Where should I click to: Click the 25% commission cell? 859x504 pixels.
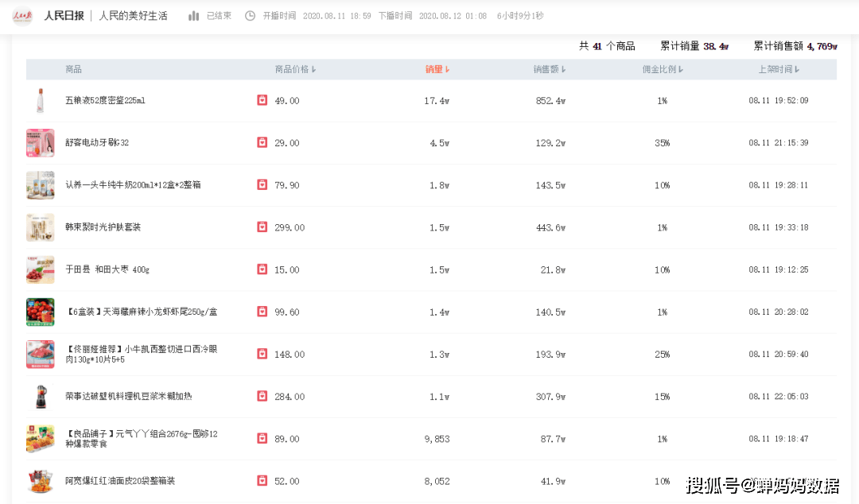click(663, 355)
